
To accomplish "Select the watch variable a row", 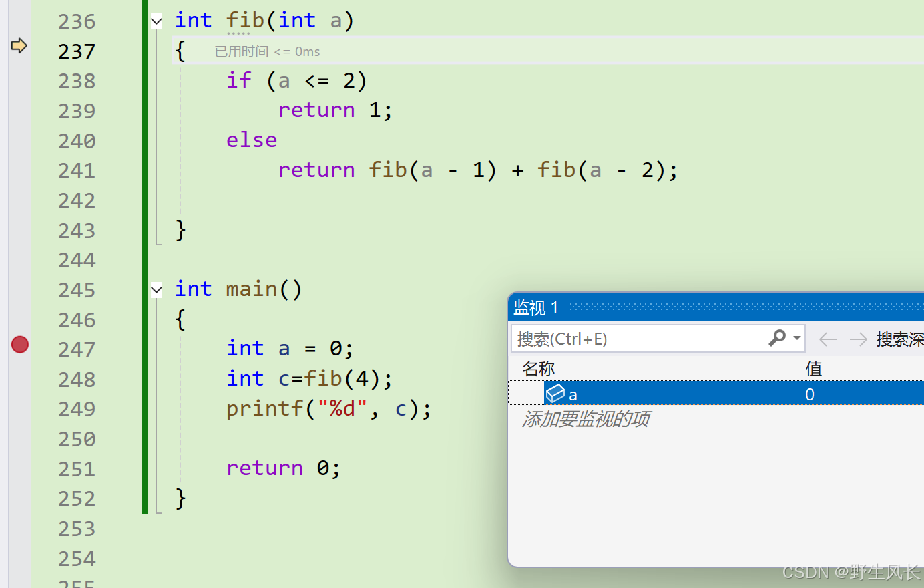I will [x=716, y=394].
